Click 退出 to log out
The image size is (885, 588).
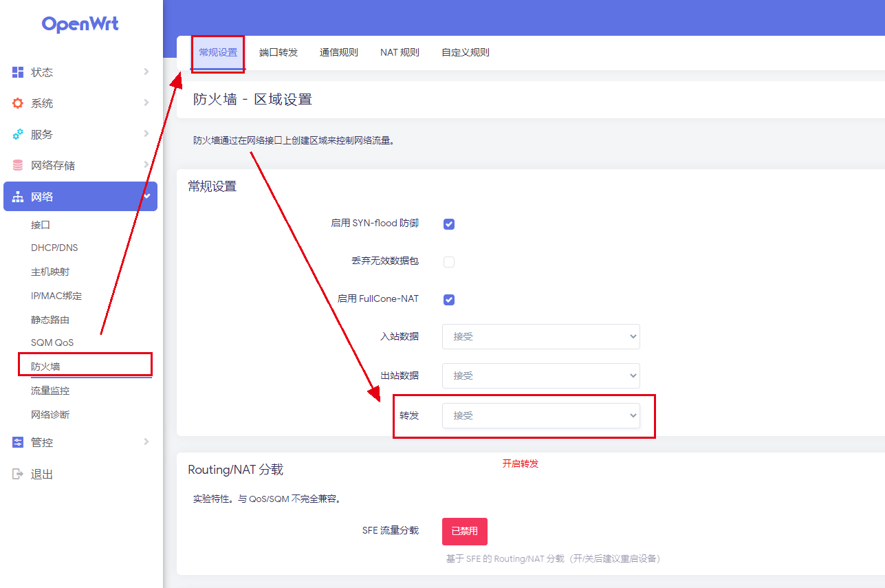[42, 474]
